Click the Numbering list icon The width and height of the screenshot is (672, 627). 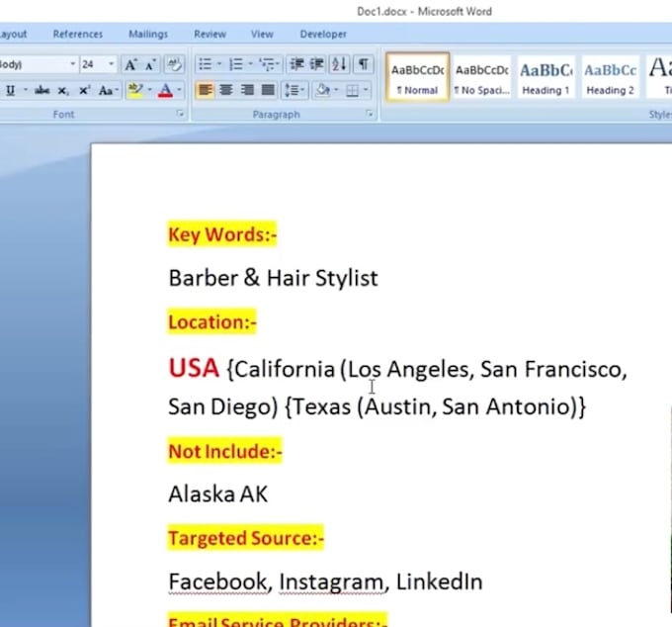click(236, 64)
